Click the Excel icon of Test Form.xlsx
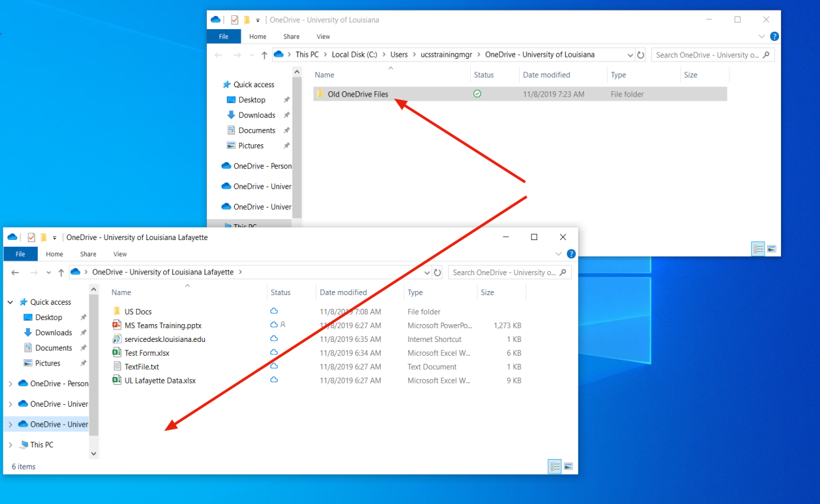Screen dimensions: 820x504 point(117,353)
